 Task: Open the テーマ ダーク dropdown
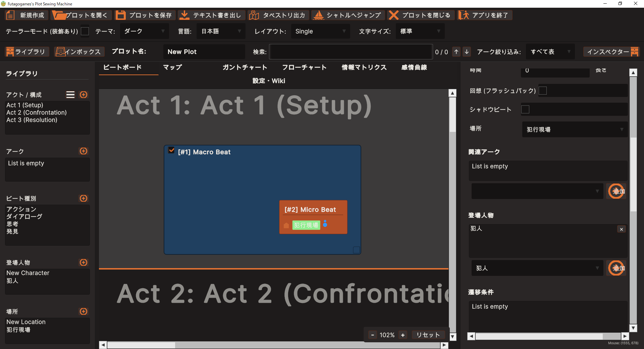pos(145,31)
